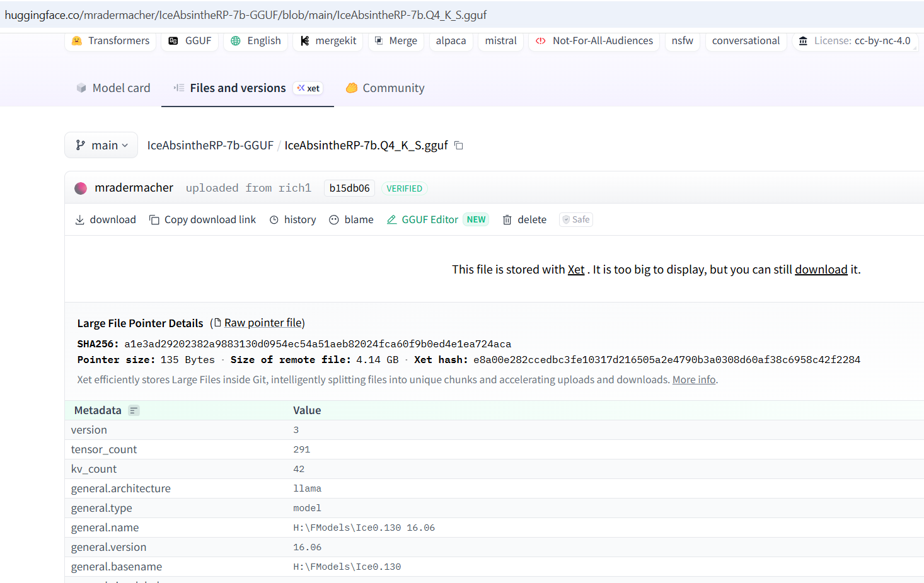Image resolution: width=924 pixels, height=583 pixels.
Task: Click the Xet hash value
Action: coord(667,360)
